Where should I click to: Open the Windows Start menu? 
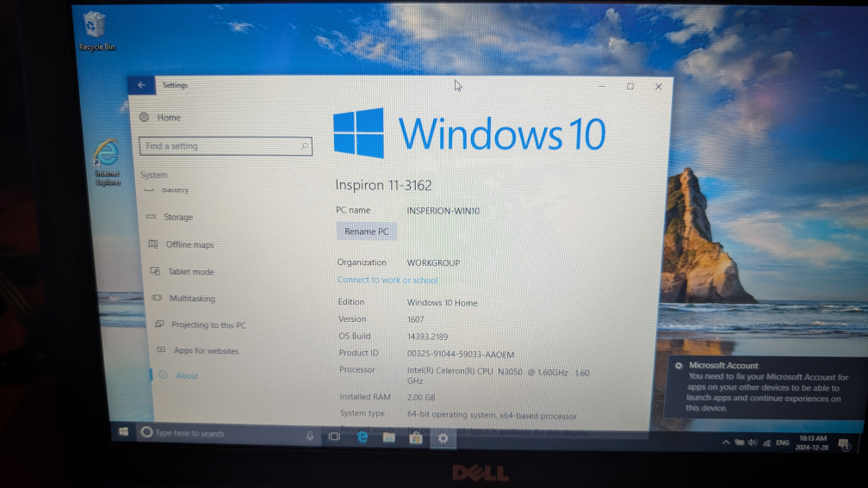coord(124,432)
